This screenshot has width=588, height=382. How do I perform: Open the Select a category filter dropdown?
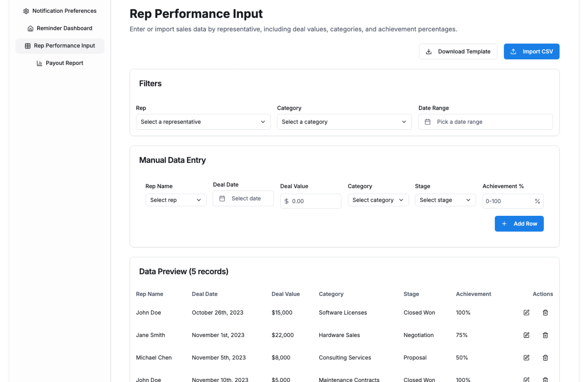[344, 122]
